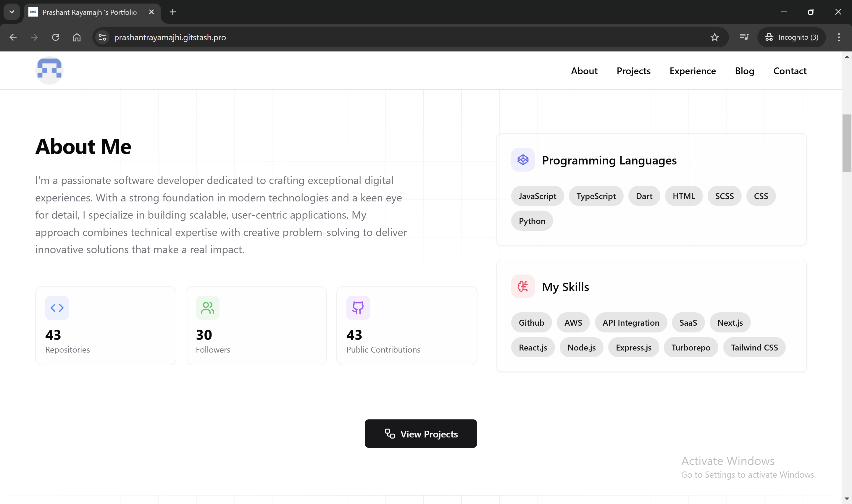Click the Programming Languages codepen icon
852x504 pixels.
(523, 160)
